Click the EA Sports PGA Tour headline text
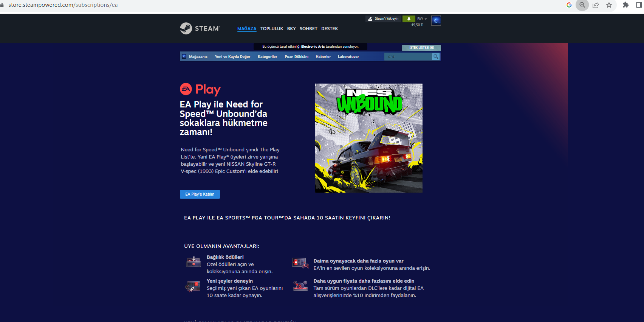Viewport: 644px width, 322px height. coord(287,218)
